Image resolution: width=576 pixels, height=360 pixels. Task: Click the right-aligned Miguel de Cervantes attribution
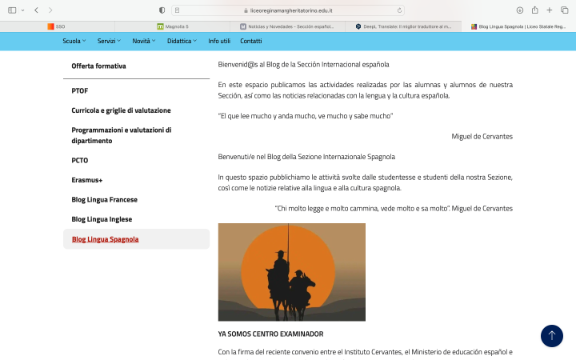tap(482, 136)
